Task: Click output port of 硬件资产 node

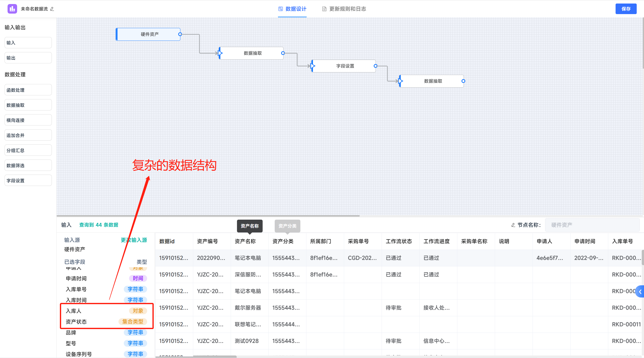Action: (x=180, y=34)
